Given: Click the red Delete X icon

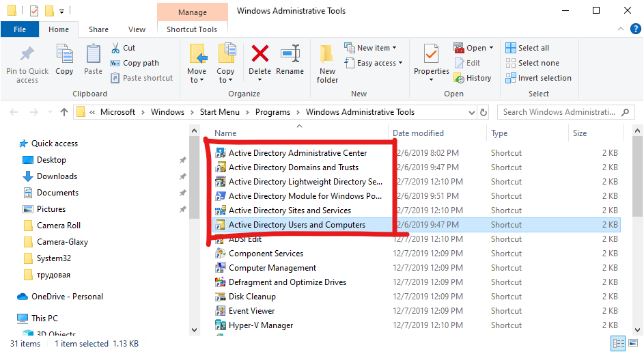Looking at the screenshot, I should coord(260,54).
